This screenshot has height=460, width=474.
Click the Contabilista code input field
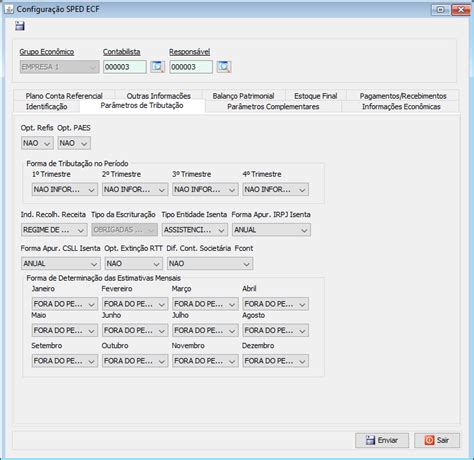pos(125,67)
